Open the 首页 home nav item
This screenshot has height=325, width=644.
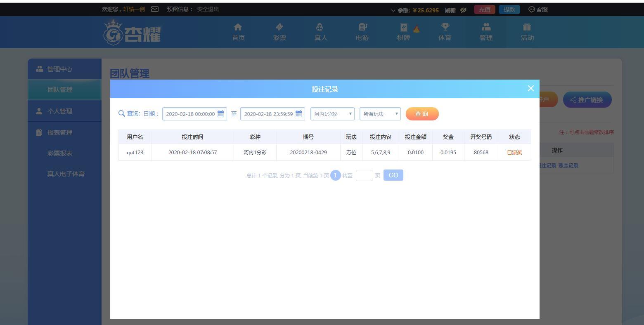coord(238,32)
